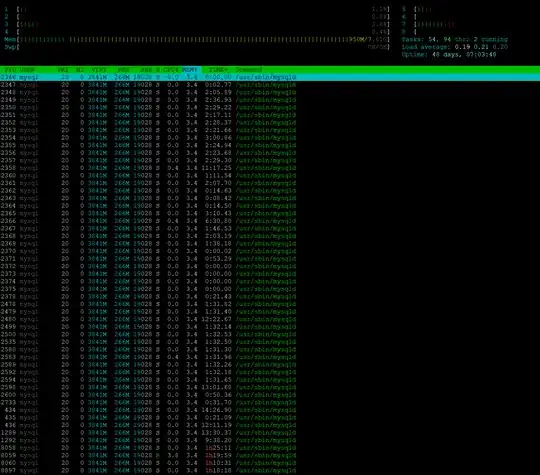Click the highlighted MEM% column header
This screenshot has height=475, width=540.
(x=190, y=70)
